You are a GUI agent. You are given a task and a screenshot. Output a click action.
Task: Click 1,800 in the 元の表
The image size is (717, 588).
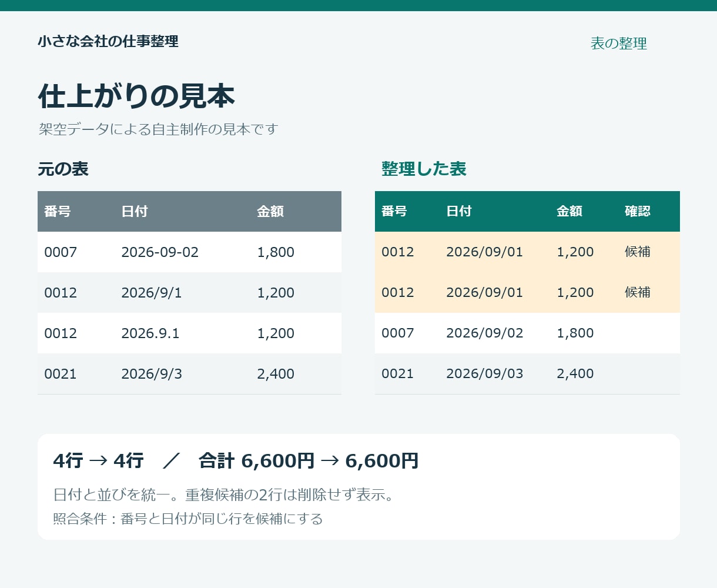coord(276,252)
